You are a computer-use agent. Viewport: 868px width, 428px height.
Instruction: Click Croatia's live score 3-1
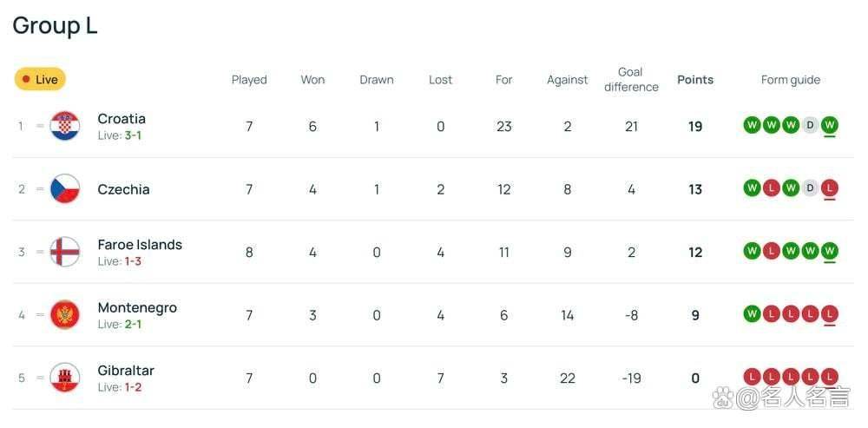point(133,136)
